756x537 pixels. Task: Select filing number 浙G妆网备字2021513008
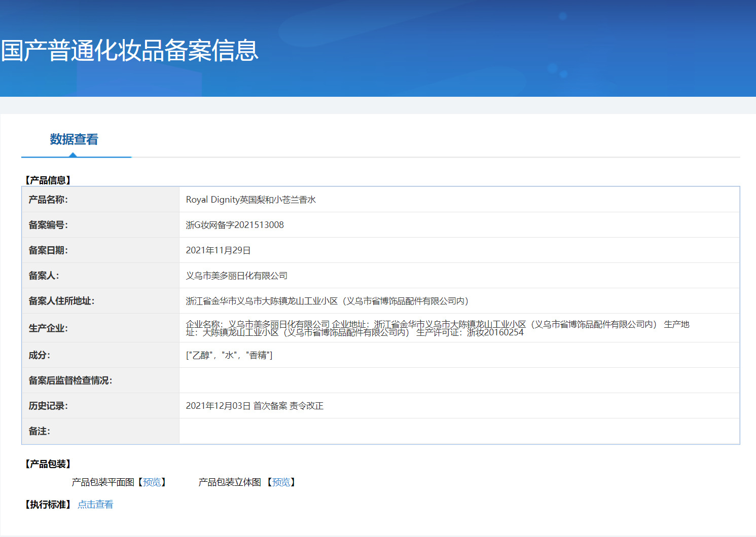[x=235, y=225]
